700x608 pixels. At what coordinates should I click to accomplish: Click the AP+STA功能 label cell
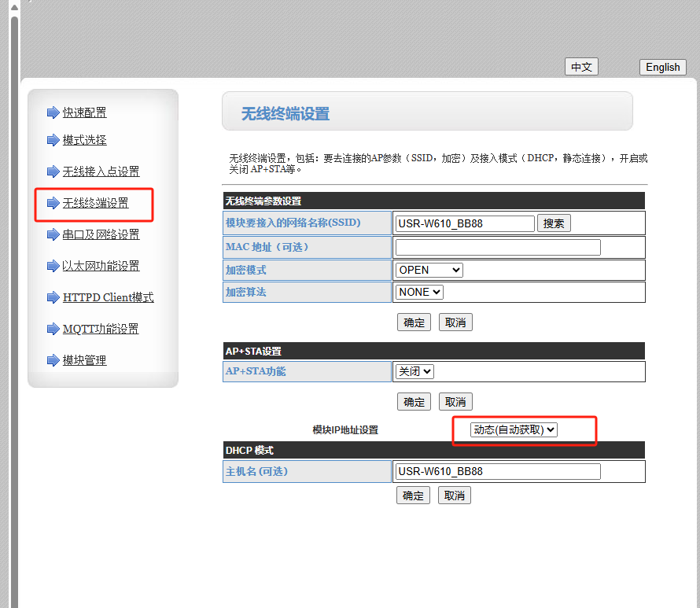pyautogui.click(x=307, y=371)
